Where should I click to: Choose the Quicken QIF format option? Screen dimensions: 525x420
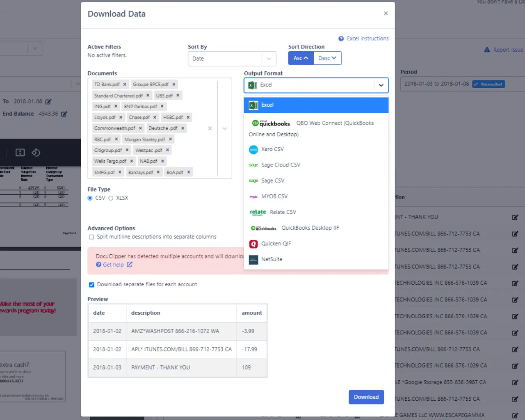(276, 243)
